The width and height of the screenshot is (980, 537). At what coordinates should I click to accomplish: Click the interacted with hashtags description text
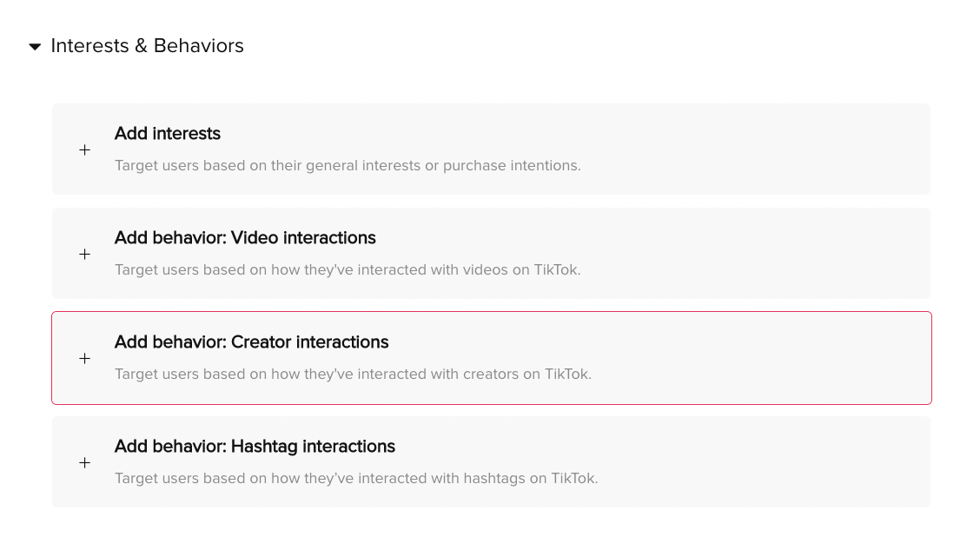356,479
